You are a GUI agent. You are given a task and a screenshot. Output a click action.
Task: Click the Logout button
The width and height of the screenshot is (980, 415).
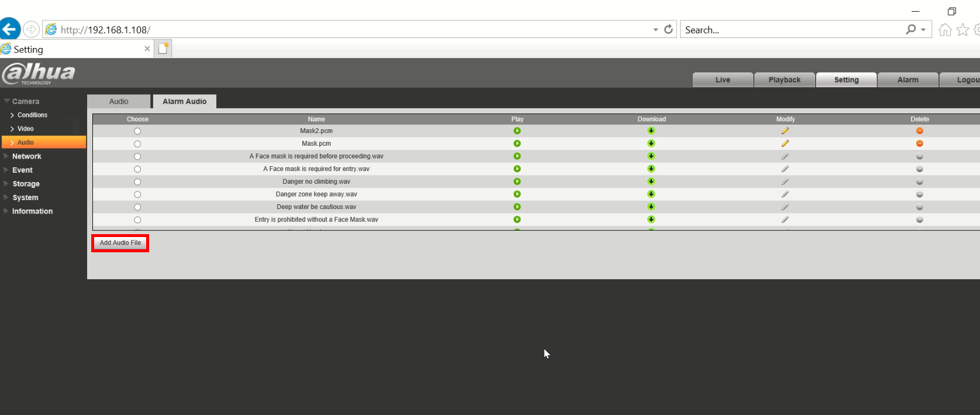(960, 80)
